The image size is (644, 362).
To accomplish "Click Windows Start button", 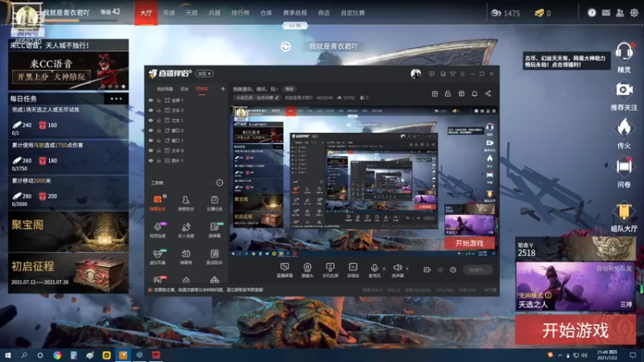I will 7,355.
